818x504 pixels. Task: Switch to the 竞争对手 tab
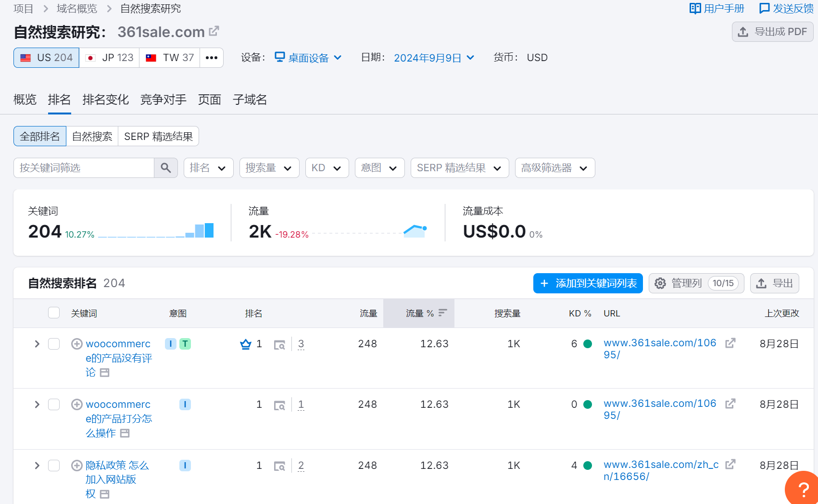163,100
